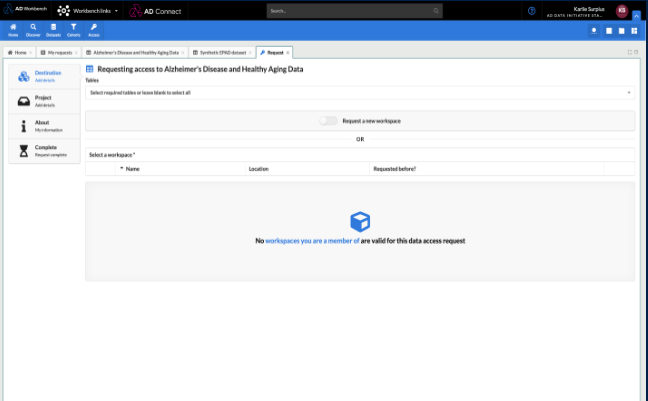Close the My requests tab
The height and width of the screenshot is (401, 648).
tap(76, 53)
